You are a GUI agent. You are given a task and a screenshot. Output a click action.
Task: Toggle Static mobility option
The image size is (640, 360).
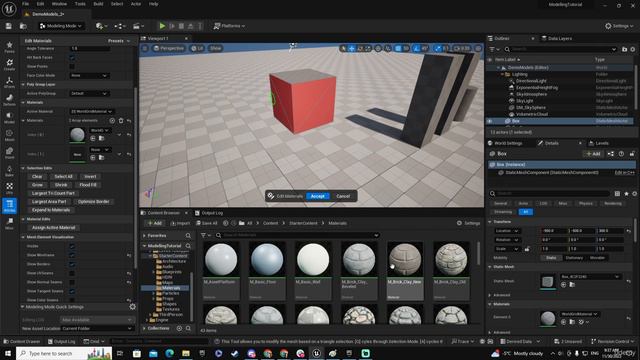[x=551, y=258]
